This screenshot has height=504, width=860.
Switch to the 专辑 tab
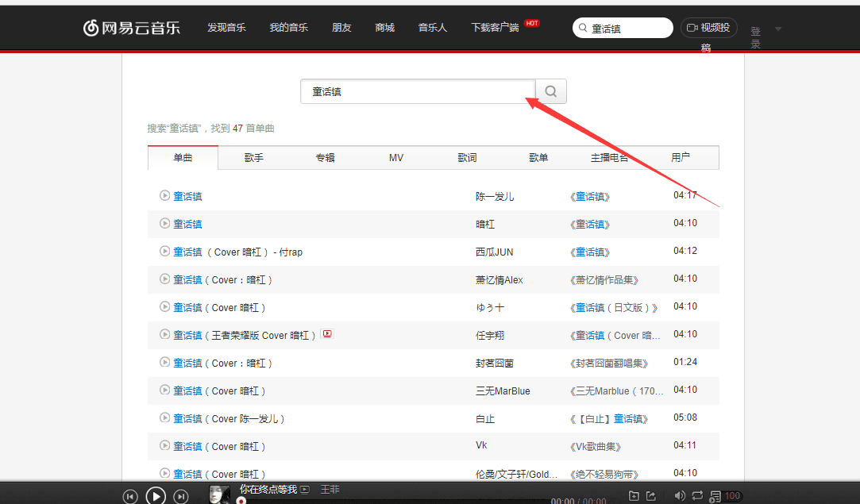coord(326,158)
